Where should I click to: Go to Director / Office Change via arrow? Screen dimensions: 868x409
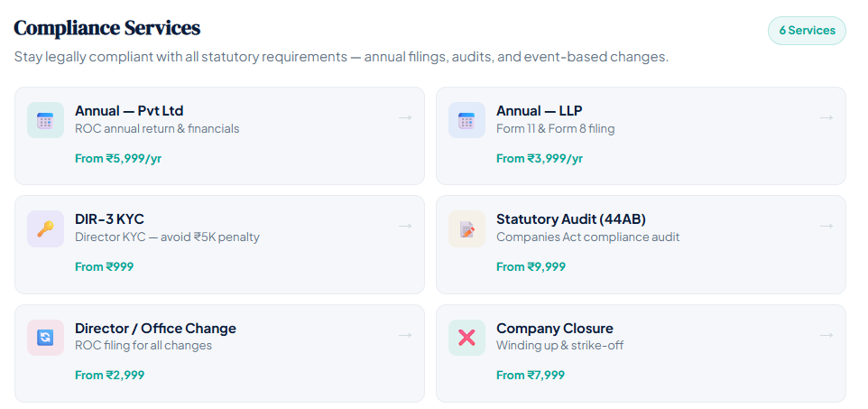click(x=405, y=335)
